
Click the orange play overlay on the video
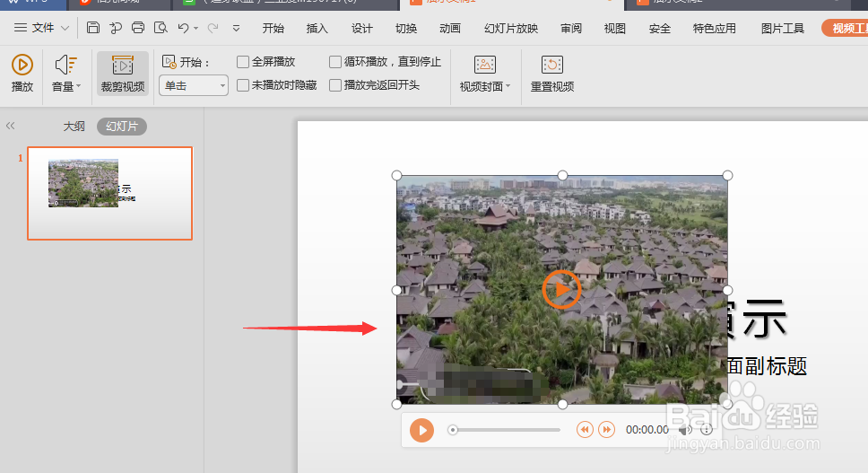561,289
